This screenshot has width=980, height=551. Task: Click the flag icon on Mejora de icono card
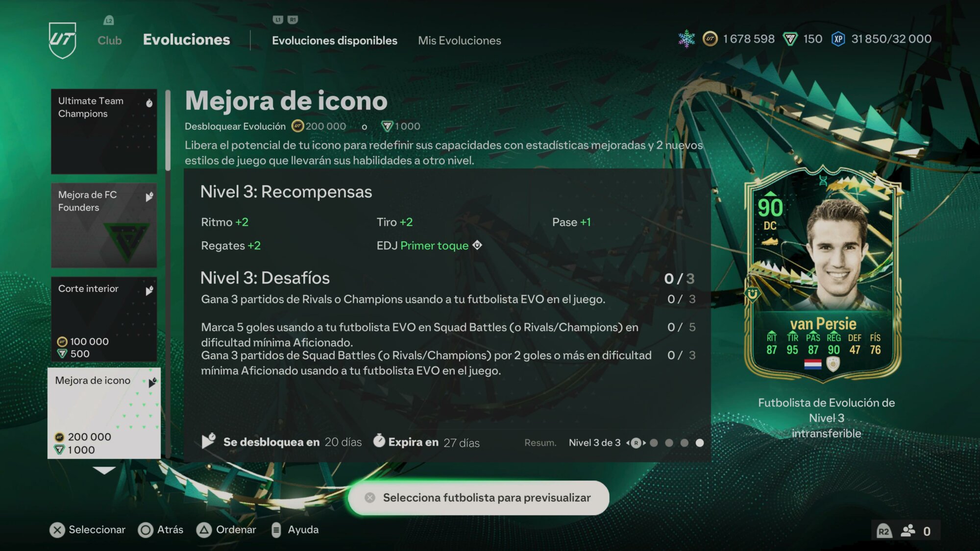tap(152, 383)
